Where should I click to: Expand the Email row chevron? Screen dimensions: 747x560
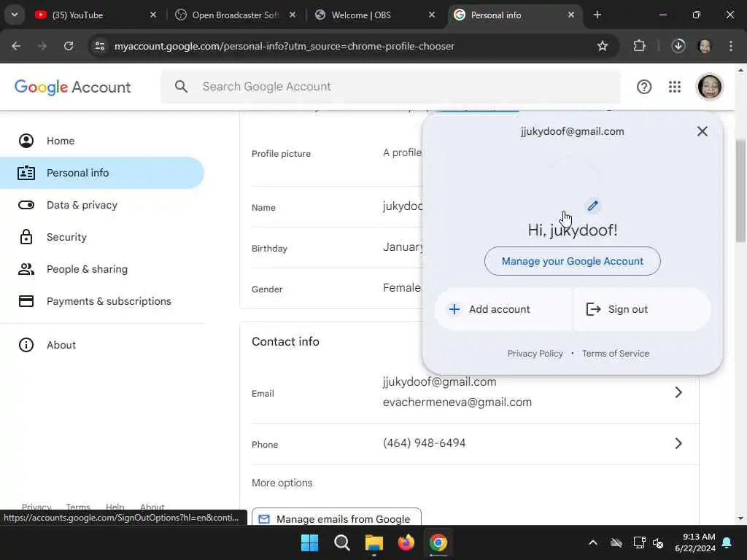pos(678,392)
